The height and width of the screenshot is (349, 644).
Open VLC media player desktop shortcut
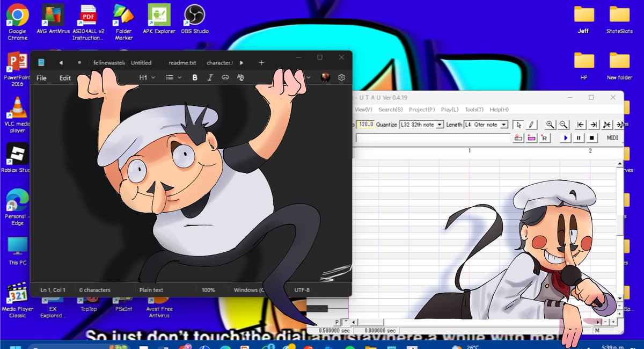pyautogui.click(x=18, y=115)
